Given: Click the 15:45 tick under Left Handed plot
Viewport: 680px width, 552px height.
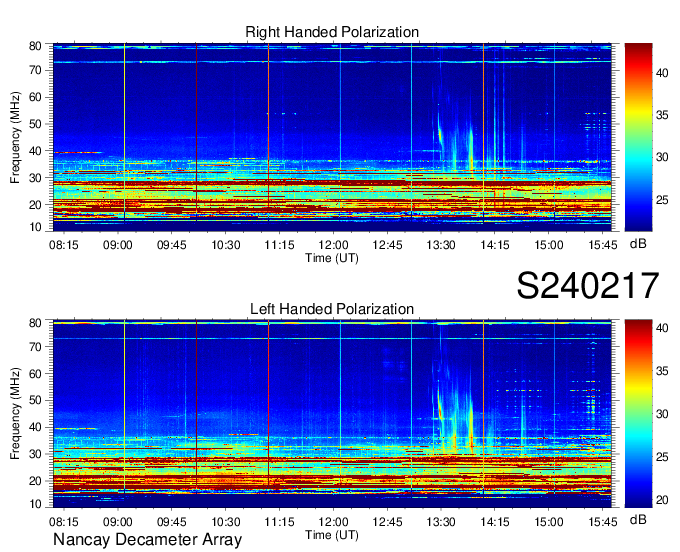Looking at the screenshot, I should [603, 522].
